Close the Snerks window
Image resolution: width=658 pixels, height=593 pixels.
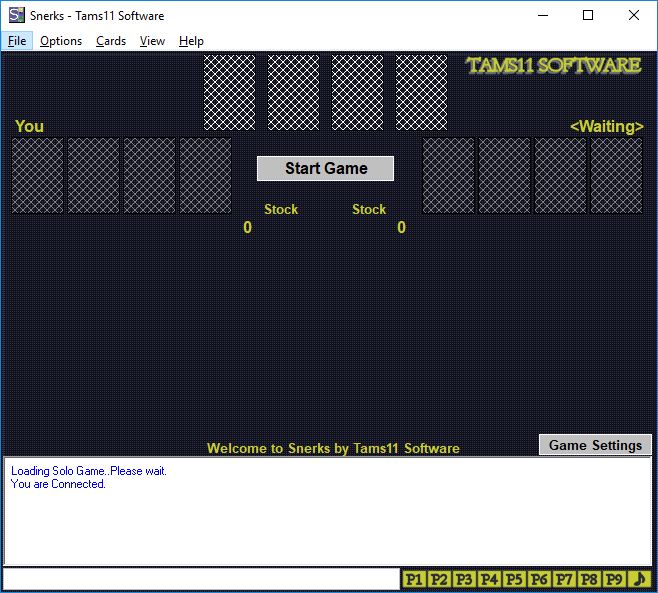pos(634,16)
